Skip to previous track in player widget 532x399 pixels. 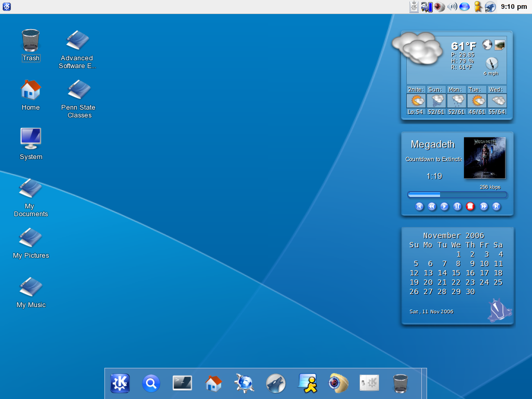coord(419,206)
